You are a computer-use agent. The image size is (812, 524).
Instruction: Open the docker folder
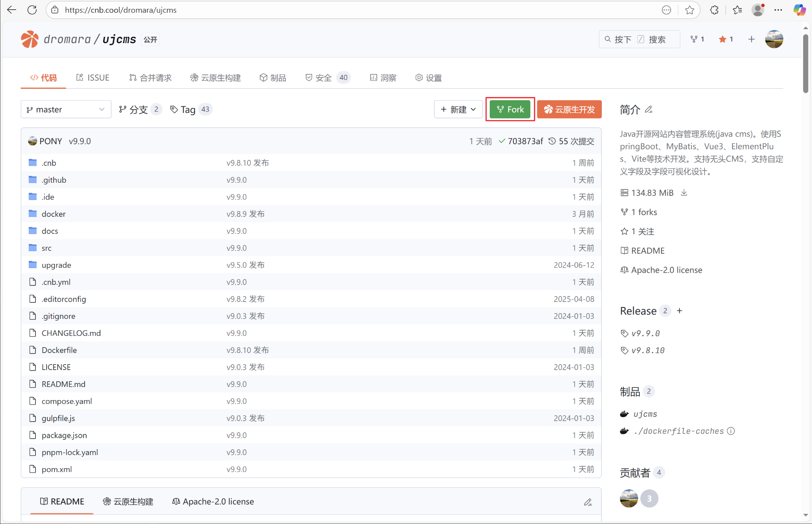[x=53, y=214]
